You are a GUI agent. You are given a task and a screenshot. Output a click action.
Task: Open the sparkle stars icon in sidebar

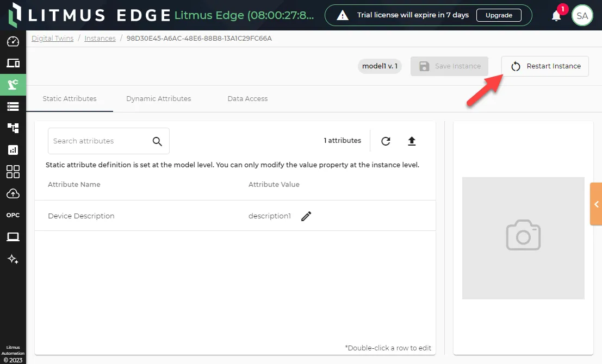(13, 259)
